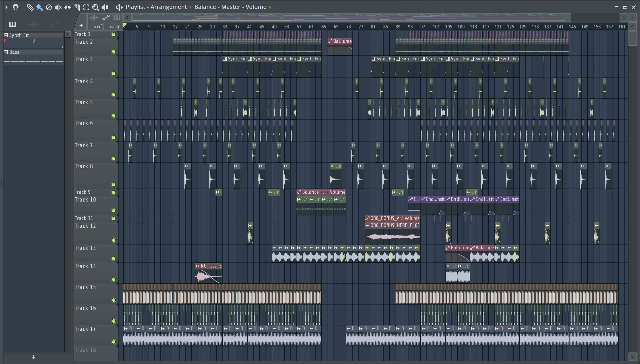640x364 pixels.
Task: Click the speaker icon before Playlist title
Action: (119, 7)
